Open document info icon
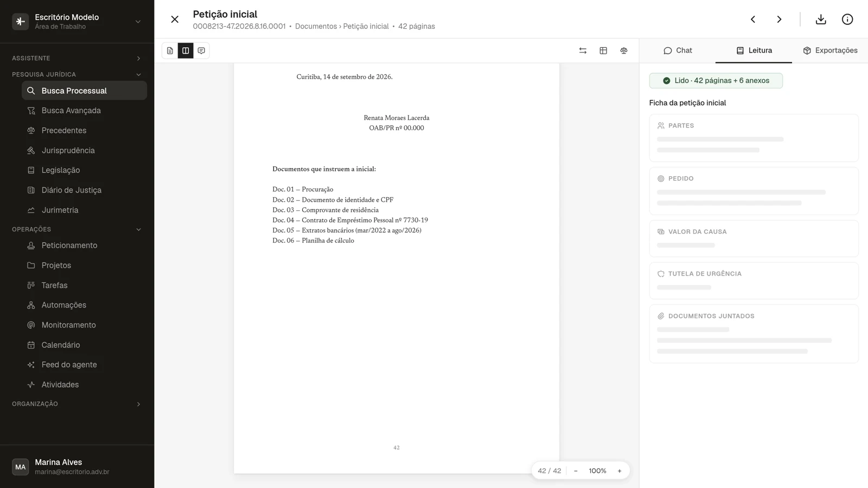This screenshot has height=488, width=868. 847,20
